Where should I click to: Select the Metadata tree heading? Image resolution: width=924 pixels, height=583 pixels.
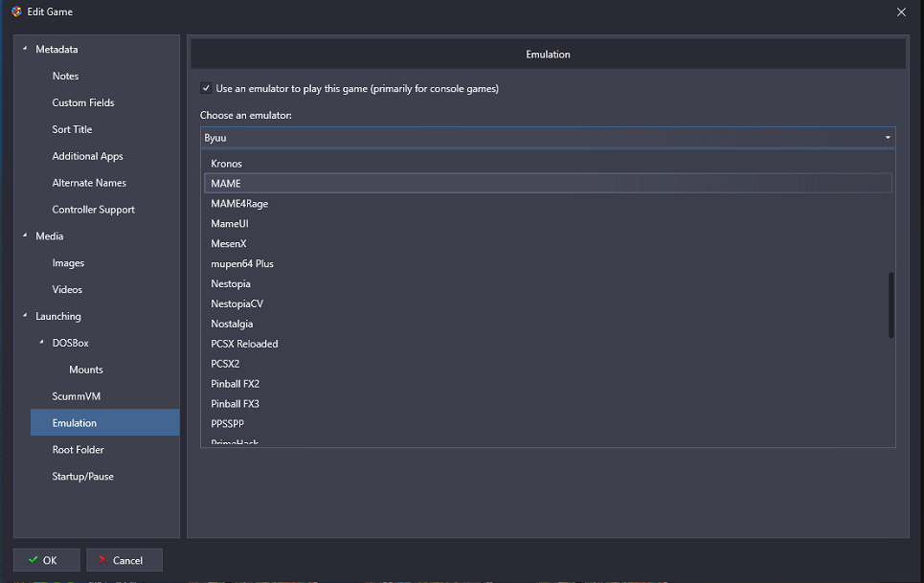56,50
